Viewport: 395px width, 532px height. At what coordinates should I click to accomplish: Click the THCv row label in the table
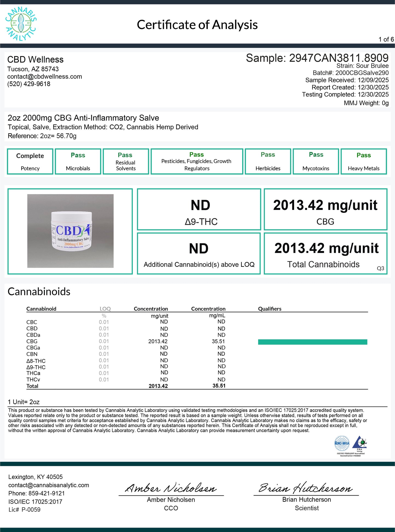(x=33, y=380)
